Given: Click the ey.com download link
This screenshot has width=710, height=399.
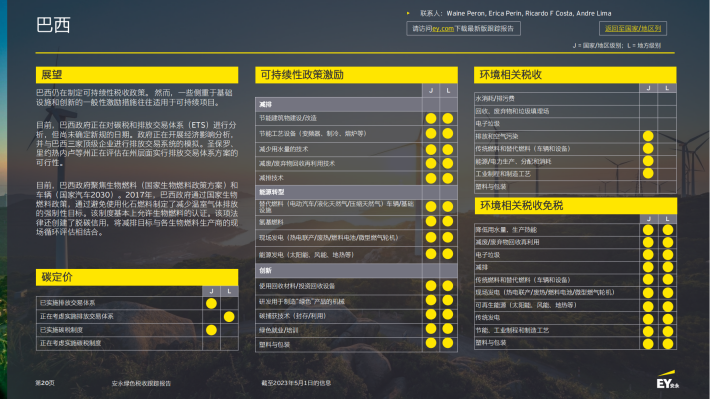Looking at the screenshot, I should (x=443, y=29).
